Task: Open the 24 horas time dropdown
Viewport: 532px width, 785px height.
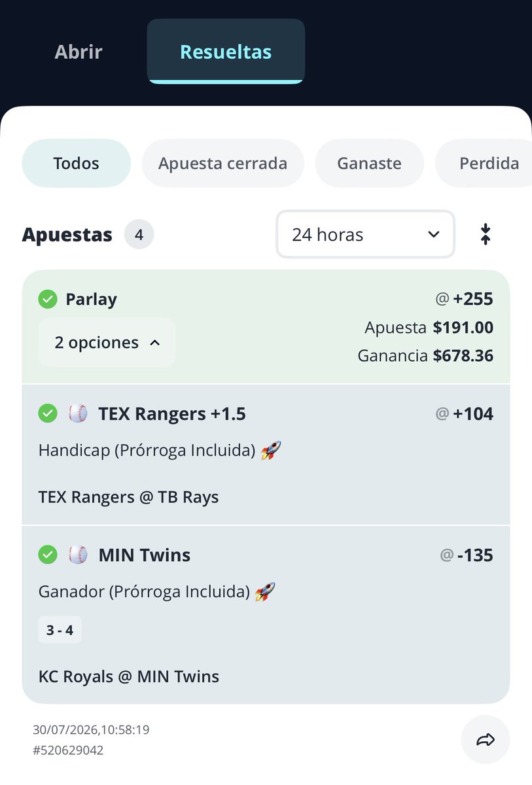Action: click(x=365, y=234)
